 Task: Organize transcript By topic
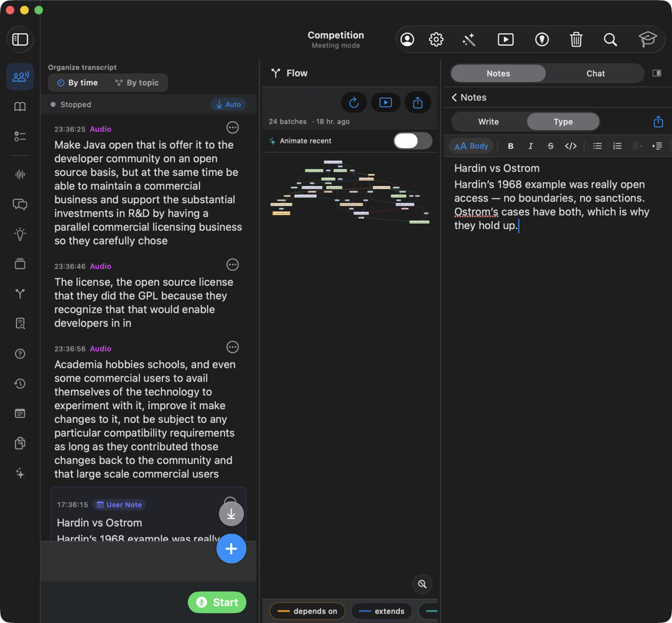coord(137,83)
